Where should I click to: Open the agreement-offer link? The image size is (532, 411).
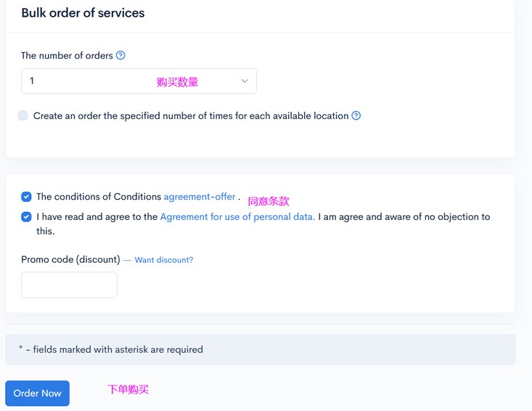tap(200, 197)
